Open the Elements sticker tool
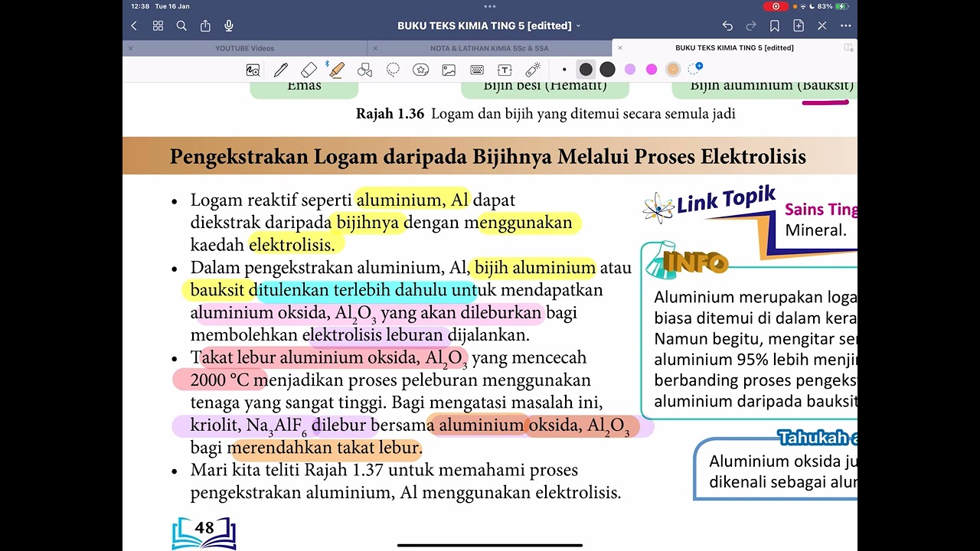980x551 pixels. [420, 70]
